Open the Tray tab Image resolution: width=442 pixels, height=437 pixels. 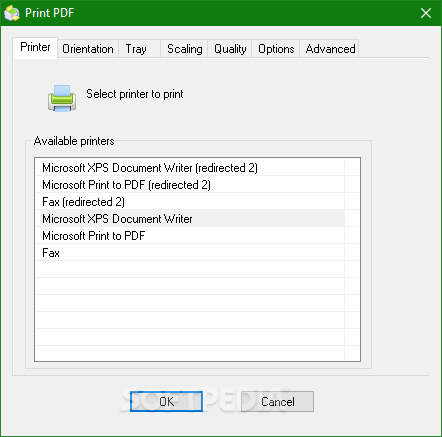pos(139,49)
